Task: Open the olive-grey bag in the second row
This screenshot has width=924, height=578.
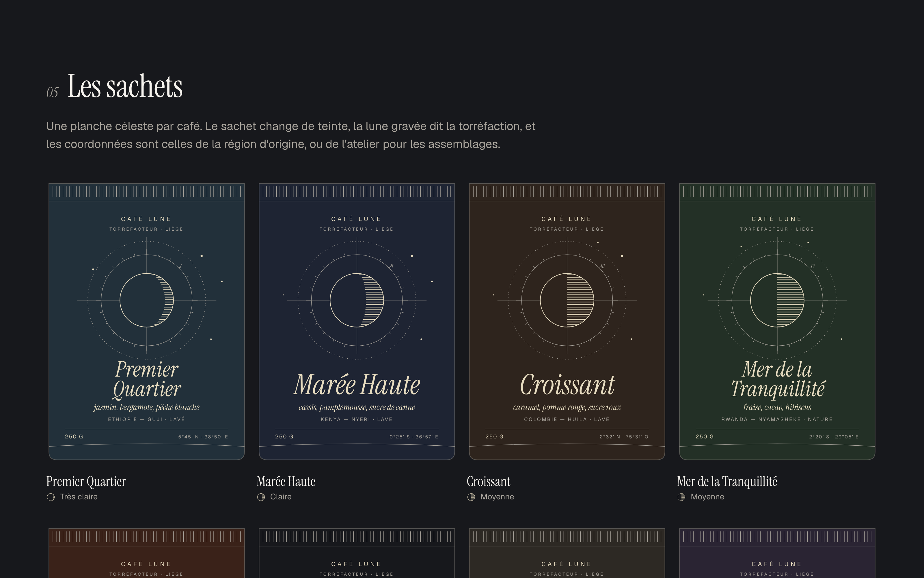Action: 567,553
